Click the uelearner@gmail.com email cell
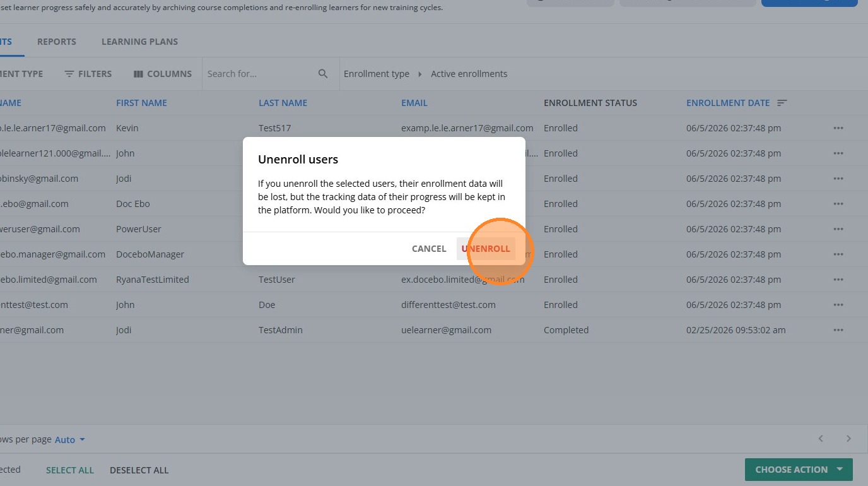868x486 pixels. click(x=446, y=330)
